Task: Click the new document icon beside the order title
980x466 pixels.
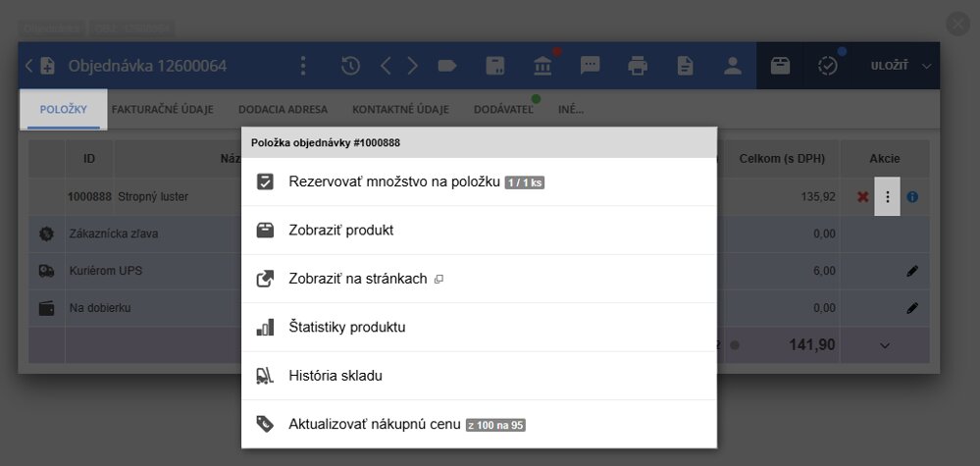Action: [47, 66]
